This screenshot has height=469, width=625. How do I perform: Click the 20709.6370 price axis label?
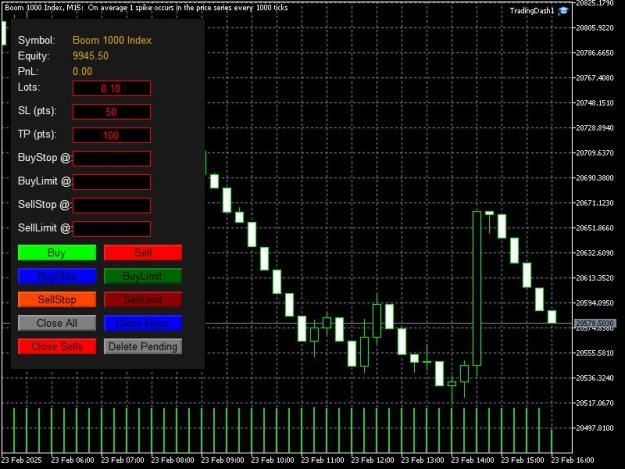[x=595, y=153]
